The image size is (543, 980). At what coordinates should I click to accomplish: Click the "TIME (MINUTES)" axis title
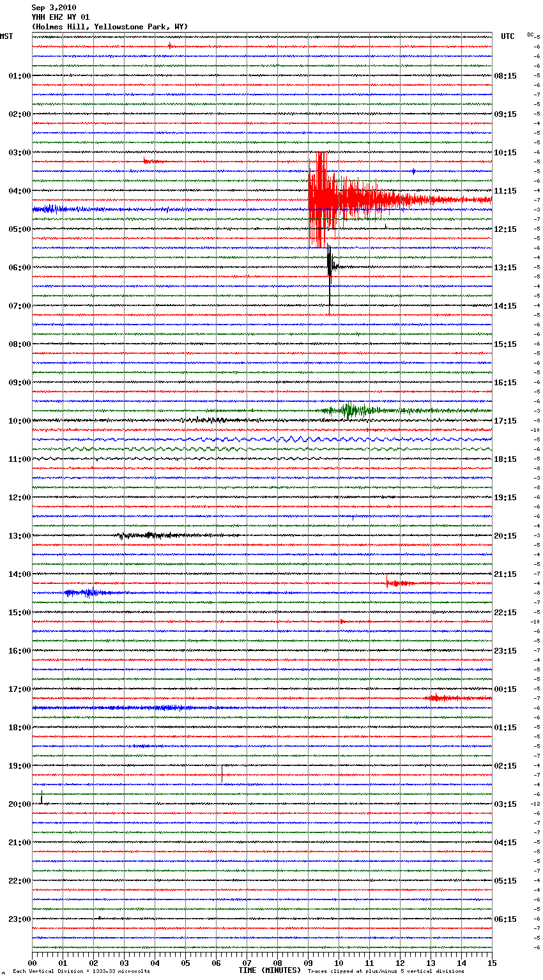[x=270, y=970]
